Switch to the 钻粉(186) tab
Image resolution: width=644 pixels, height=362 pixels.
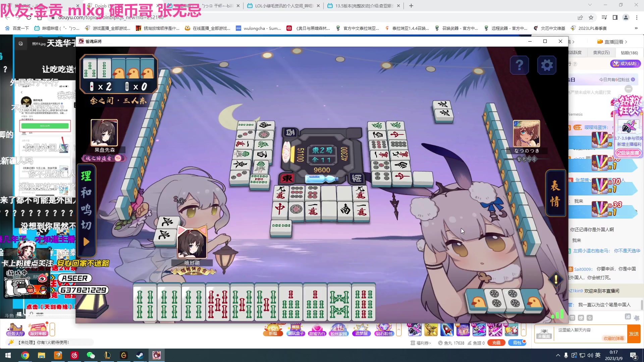pos(629,53)
